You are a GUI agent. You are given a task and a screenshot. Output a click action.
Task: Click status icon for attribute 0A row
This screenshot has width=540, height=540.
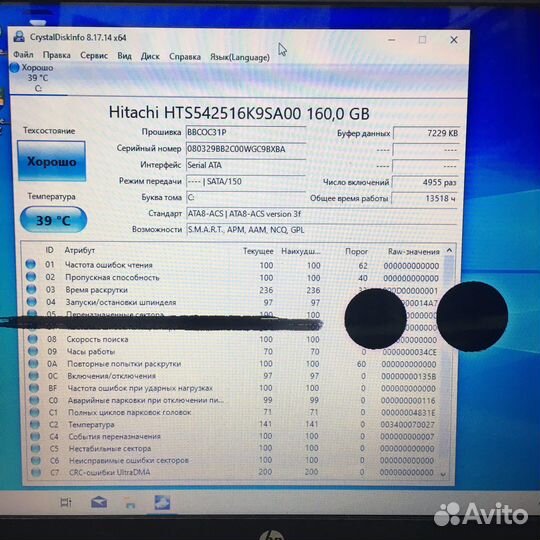pos(33,363)
